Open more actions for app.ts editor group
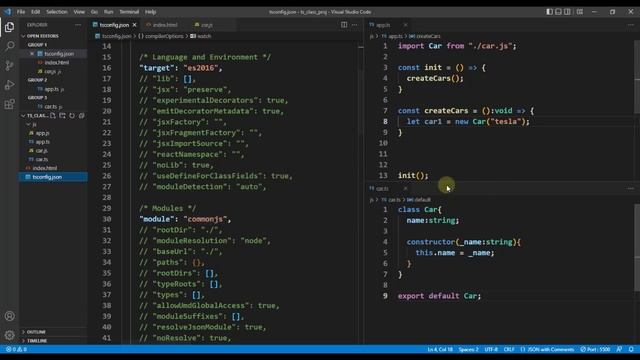 (x=631, y=25)
